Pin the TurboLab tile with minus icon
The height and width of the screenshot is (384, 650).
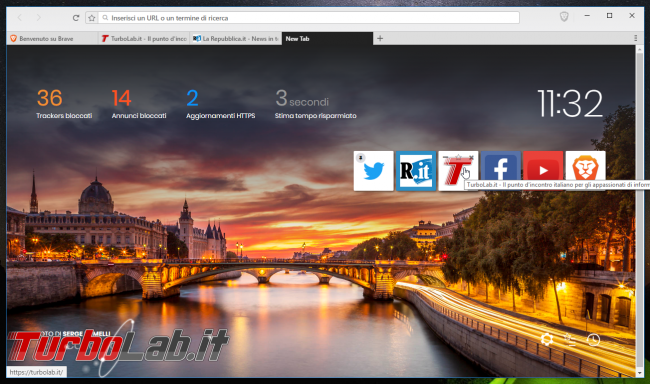pos(445,157)
